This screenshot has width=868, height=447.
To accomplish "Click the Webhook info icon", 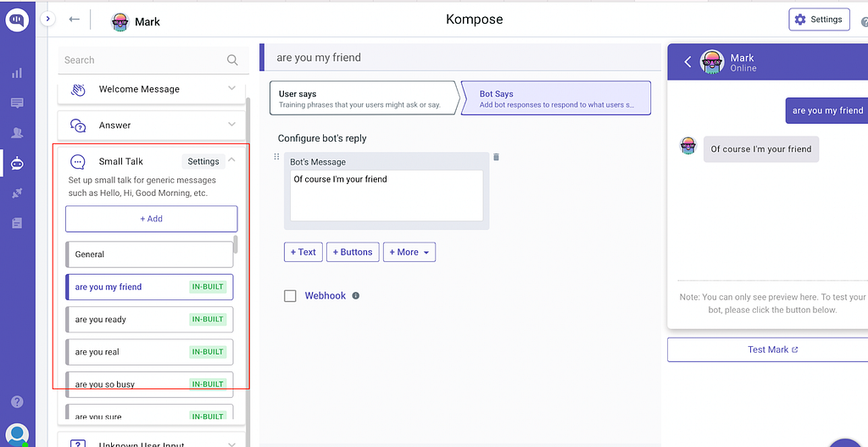I will (x=356, y=296).
